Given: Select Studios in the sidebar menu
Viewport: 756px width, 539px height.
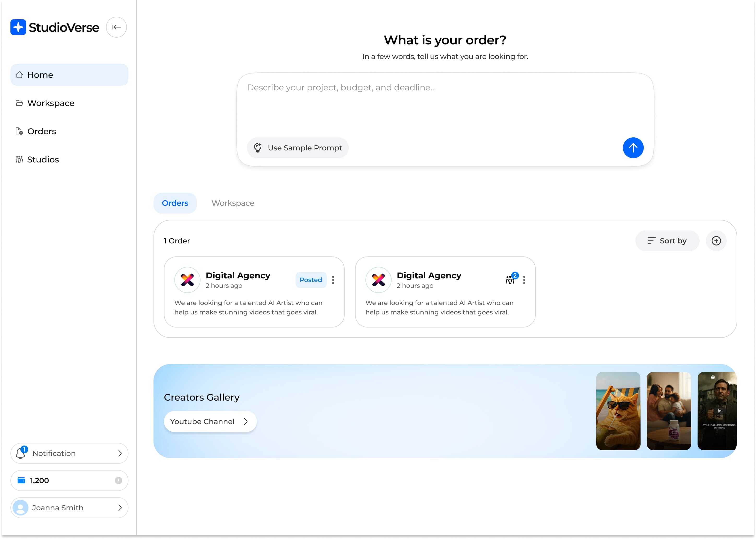Looking at the screenshot, I should [x=43, y=159].
